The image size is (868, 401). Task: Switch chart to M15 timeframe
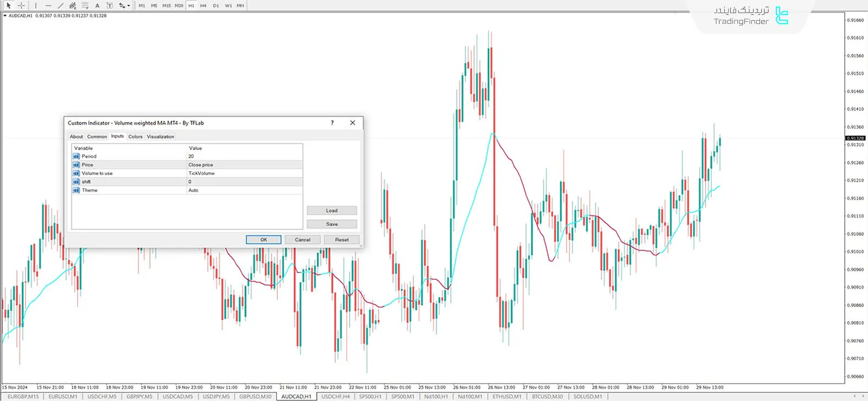(167, 5)
